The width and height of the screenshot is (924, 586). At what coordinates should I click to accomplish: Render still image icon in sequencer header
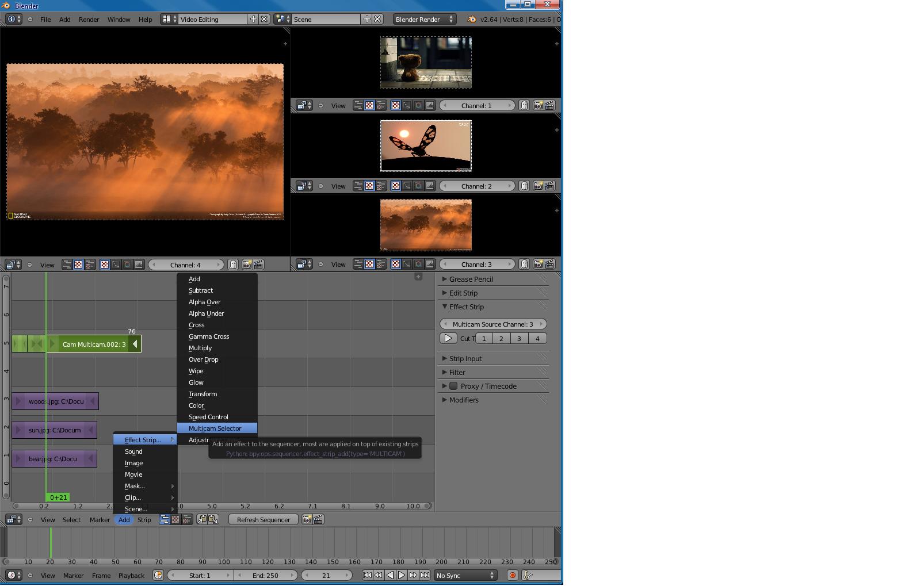coord(307,520)
